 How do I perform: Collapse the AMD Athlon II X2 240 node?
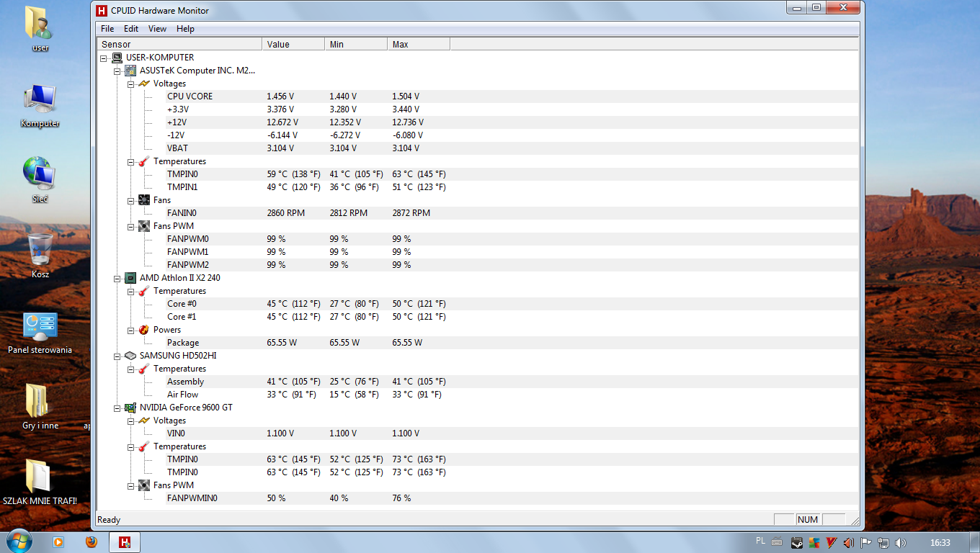(117, 278)
